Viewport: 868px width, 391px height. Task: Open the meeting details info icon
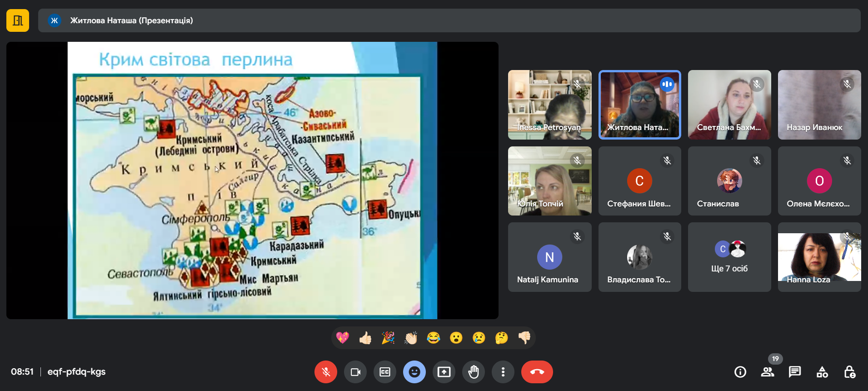click(740, 372)
